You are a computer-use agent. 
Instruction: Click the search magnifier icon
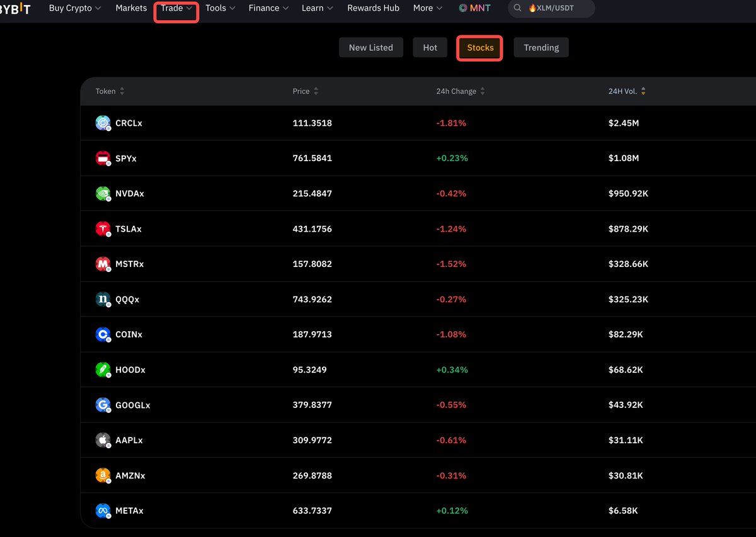click(518, 8)
